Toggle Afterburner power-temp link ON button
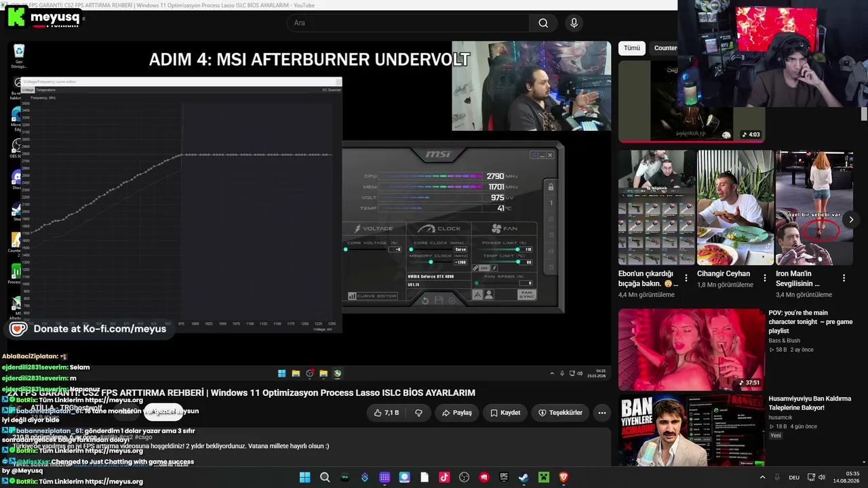Screen dimensions: 868x488 tap(484, 268)
